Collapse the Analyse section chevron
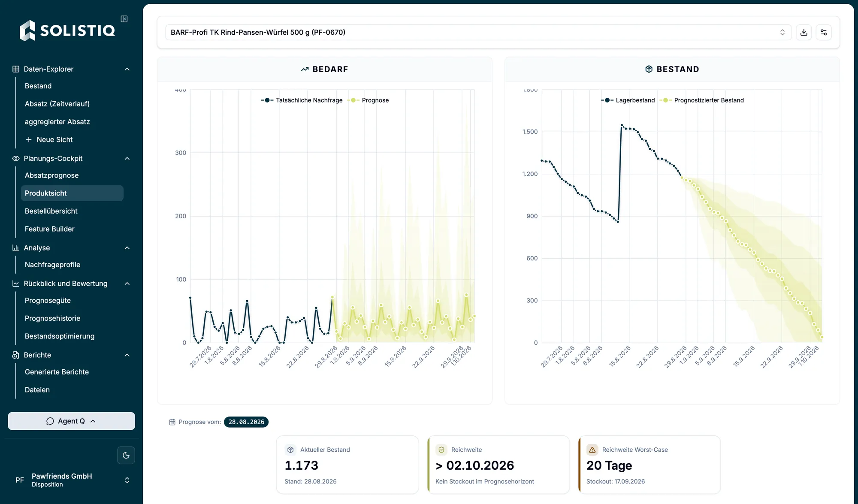Screen dimensions: 858x504 click(x=127, y=247)
